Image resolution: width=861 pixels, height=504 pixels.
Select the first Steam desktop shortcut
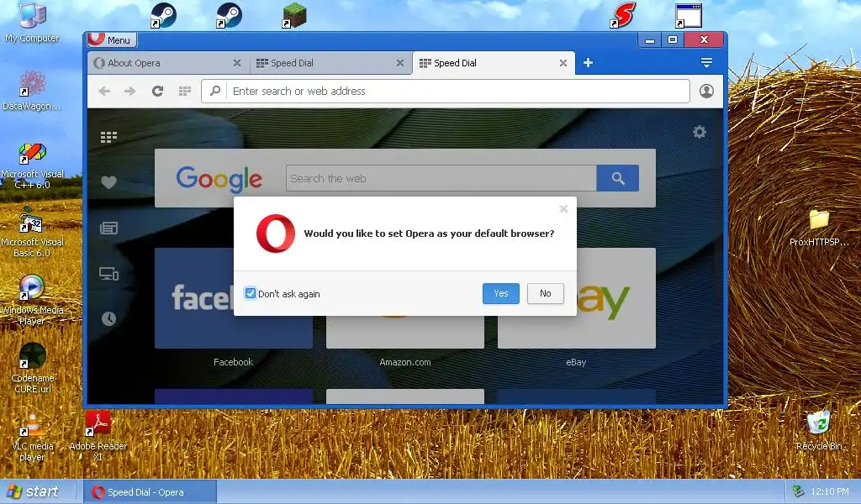(163, 15)
